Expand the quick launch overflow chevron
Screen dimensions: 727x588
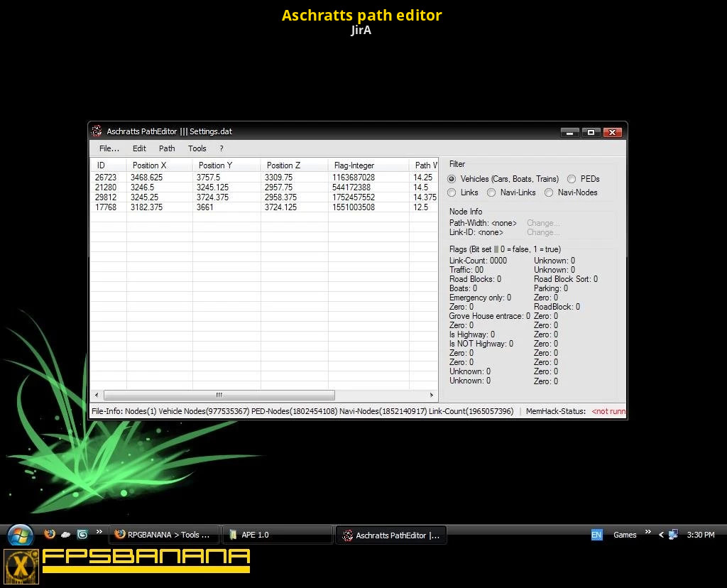click(99, 533)
